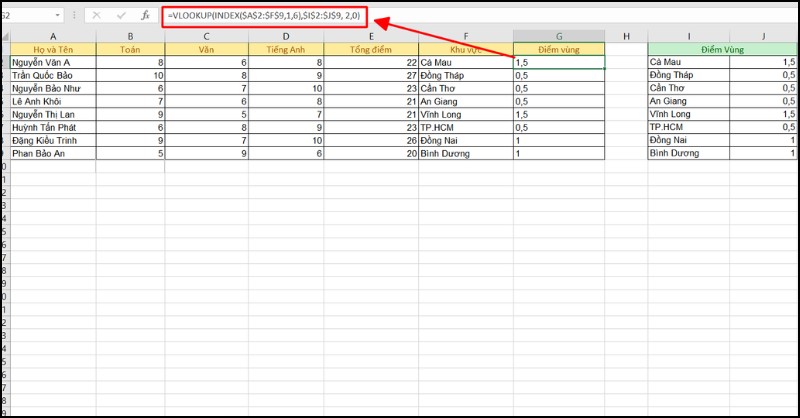Select column H header
800x418 pixels.
(x=626, y=37)
